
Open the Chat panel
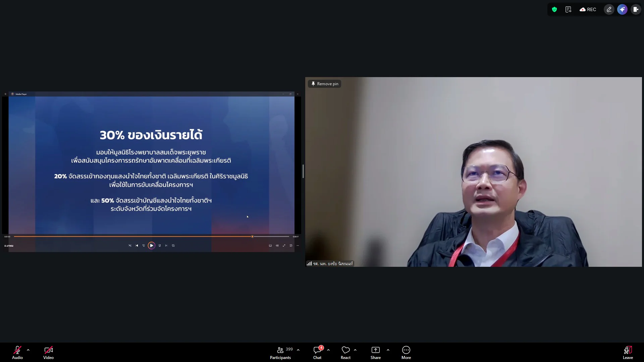tap(317, 353)
